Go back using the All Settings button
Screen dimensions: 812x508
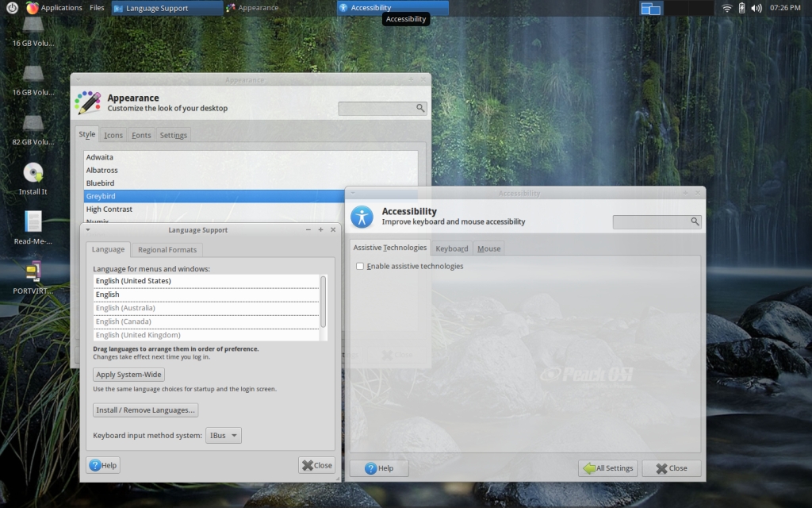[607, 468]
